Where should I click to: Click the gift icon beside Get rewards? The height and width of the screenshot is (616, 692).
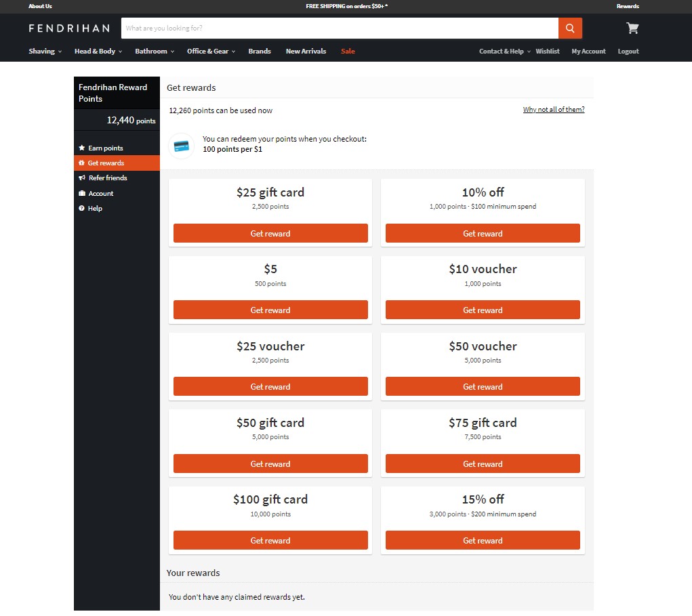(x=81, y=163)
